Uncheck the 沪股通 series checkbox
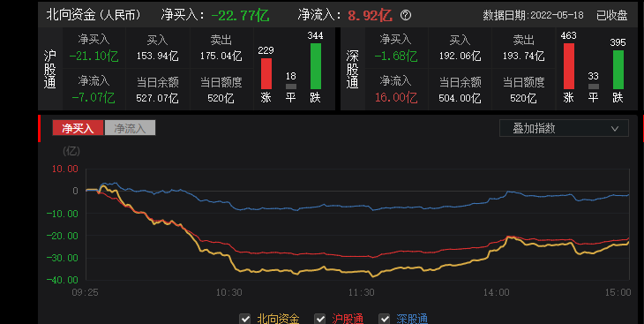Image resolution: width=644 pixels, height=324 pixels. [320, 319]
